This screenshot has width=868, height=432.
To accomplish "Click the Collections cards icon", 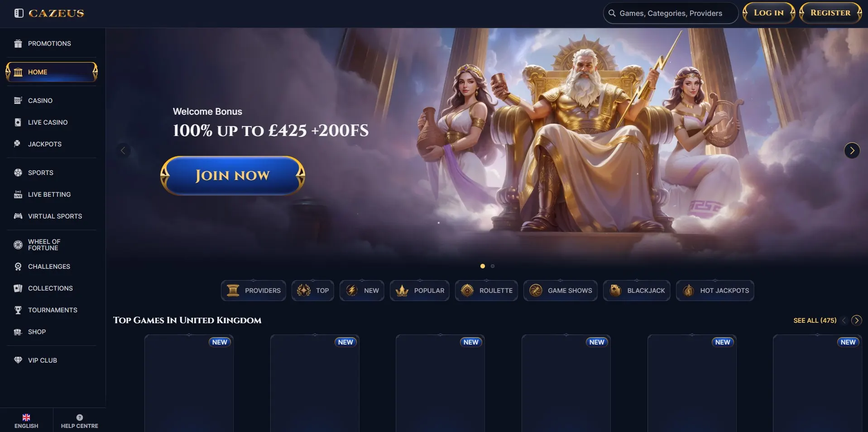I will (18, 288).
